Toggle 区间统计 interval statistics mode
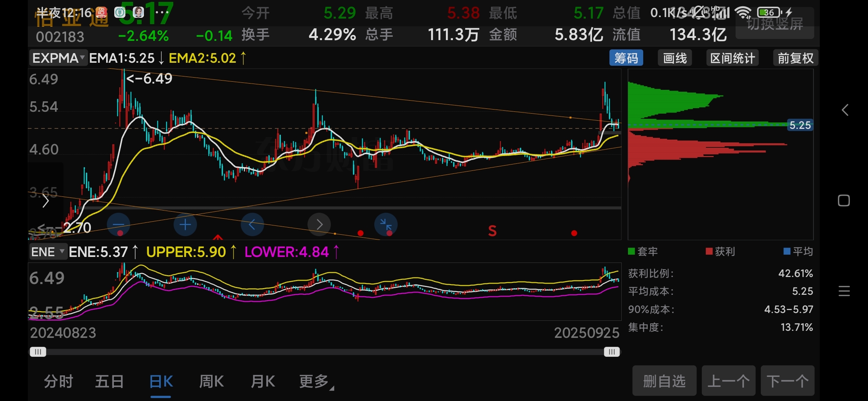 pyautogui.click(x=732, y=58)
